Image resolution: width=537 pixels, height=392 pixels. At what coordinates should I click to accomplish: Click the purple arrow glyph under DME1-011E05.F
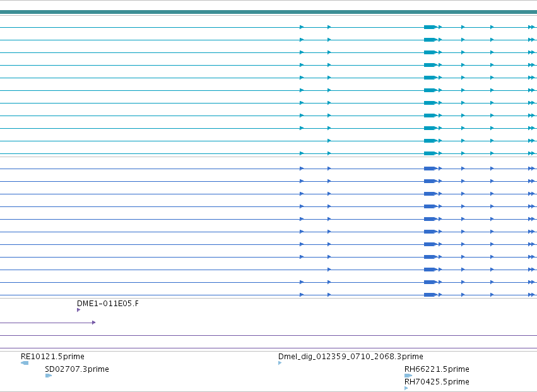(x=78, y=310)
